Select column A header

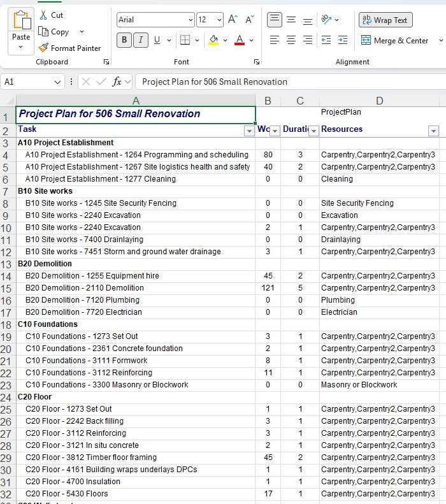[x=136, y=101]
